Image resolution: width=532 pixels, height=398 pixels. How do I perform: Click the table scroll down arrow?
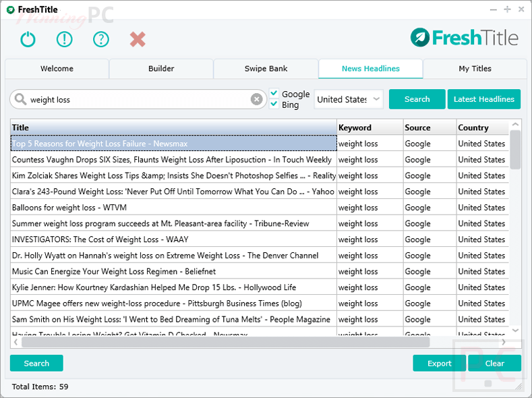515,330
